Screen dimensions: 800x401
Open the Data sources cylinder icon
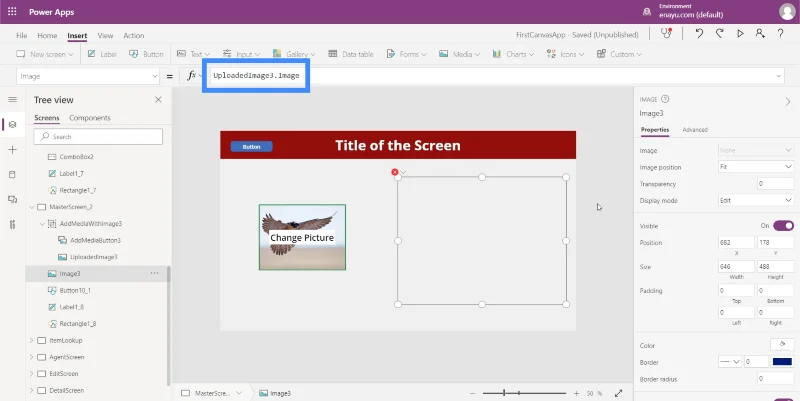pyautogui.click(x=12, y=174)
